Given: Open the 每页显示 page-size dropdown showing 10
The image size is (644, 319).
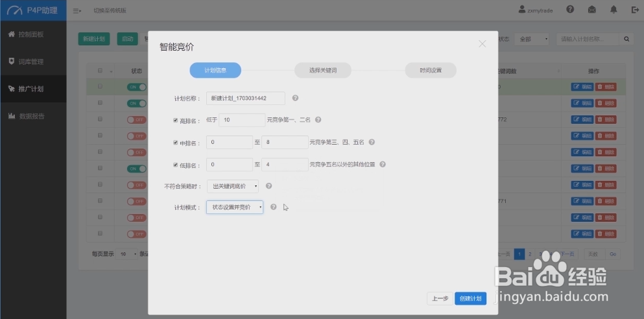Looking at the screenshot, I should pos(126,254).
